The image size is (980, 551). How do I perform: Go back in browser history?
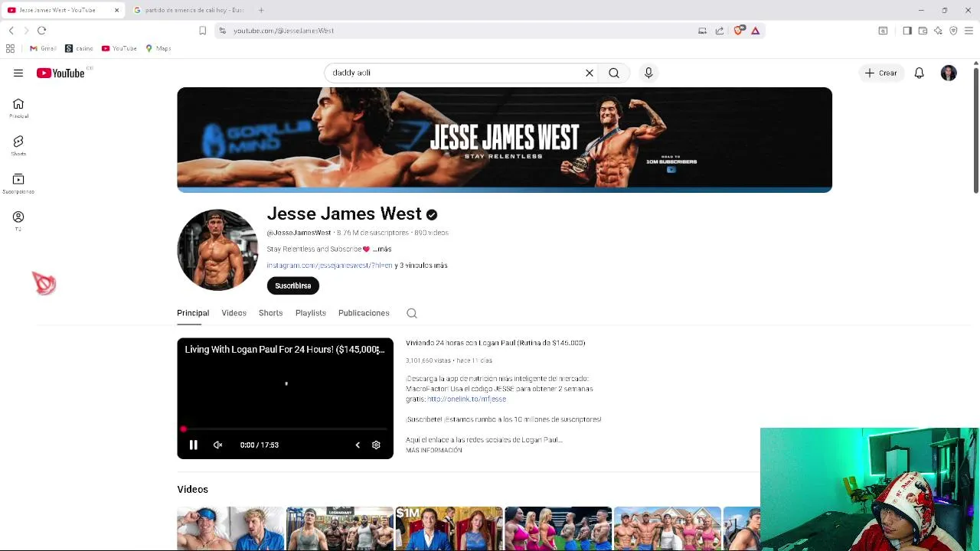coord(11,31)
